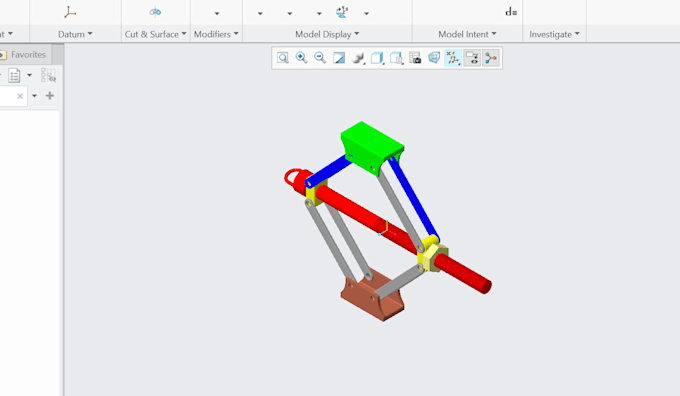680x396 pixels.
Task: Open the Modifiers group menu
Action: (x=216, y=34)
